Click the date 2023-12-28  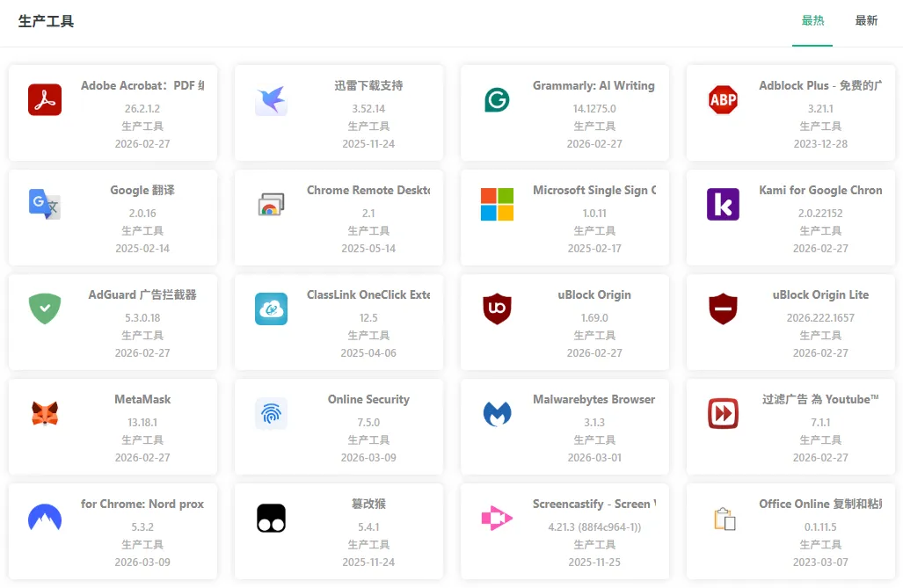pos(820,143)
